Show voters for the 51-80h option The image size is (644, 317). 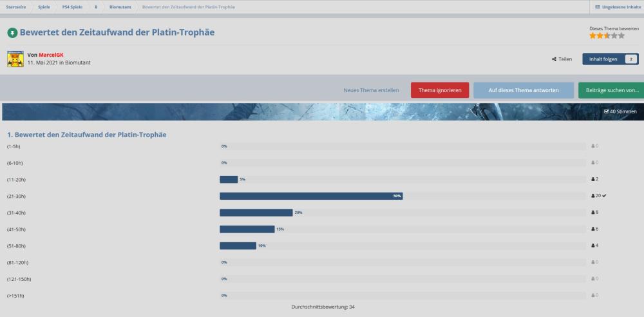click(595, 245)
